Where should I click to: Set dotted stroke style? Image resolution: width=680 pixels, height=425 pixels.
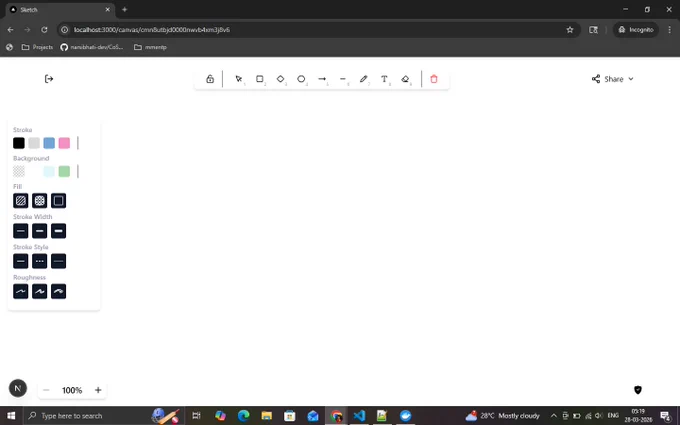[x=39, y=261]
